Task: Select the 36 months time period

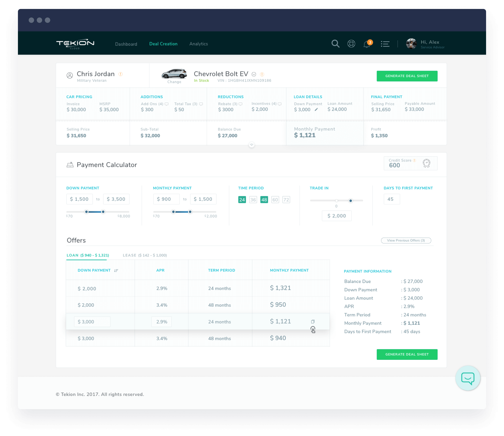Action: pos(253,199)
